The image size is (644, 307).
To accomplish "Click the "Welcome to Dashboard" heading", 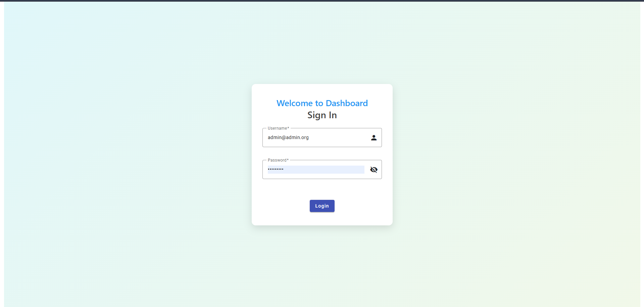I will tap(322, 103).
